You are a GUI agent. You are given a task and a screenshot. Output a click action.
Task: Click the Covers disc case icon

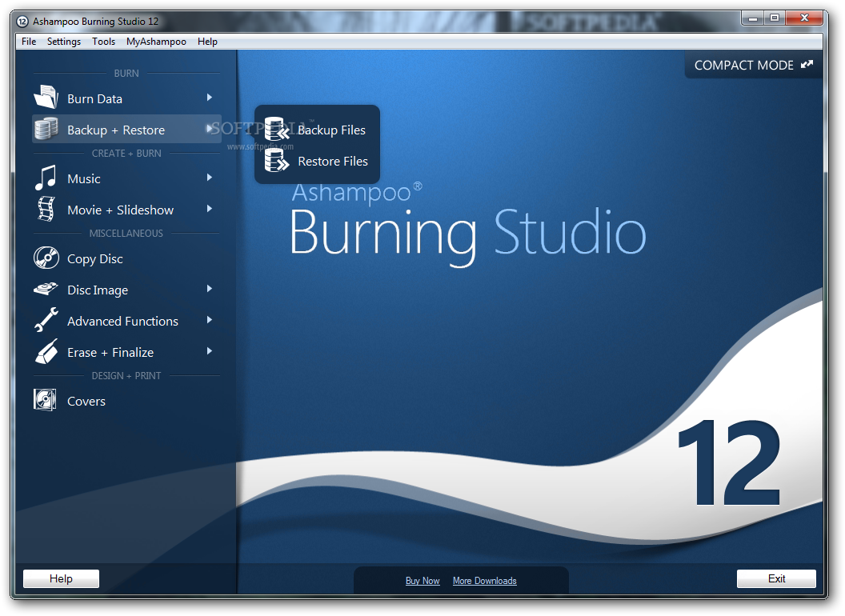46,400
